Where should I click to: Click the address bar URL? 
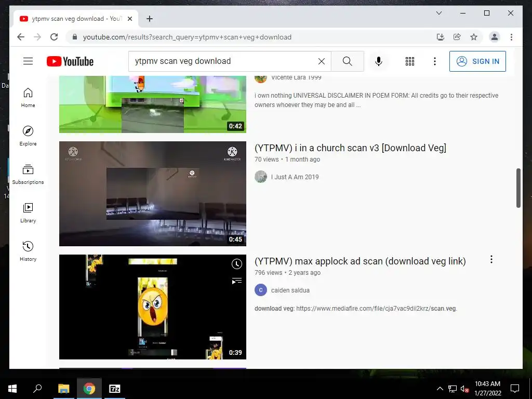187,37
